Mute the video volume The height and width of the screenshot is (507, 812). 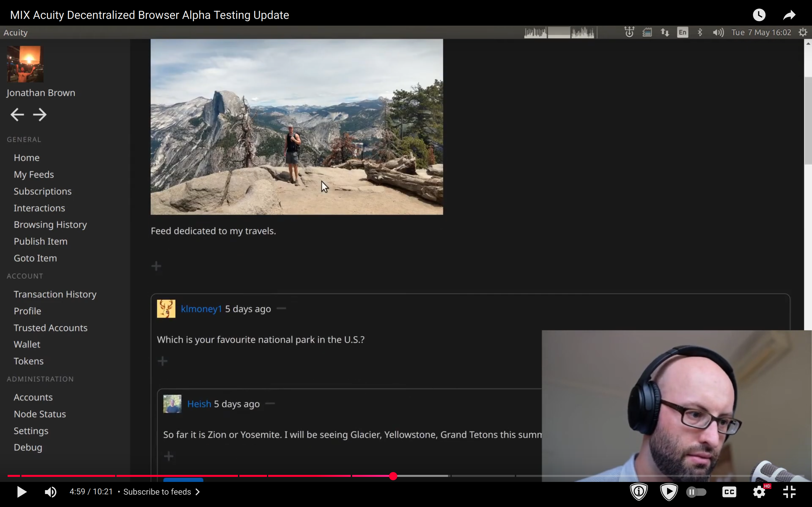click(x=51, y=492)
